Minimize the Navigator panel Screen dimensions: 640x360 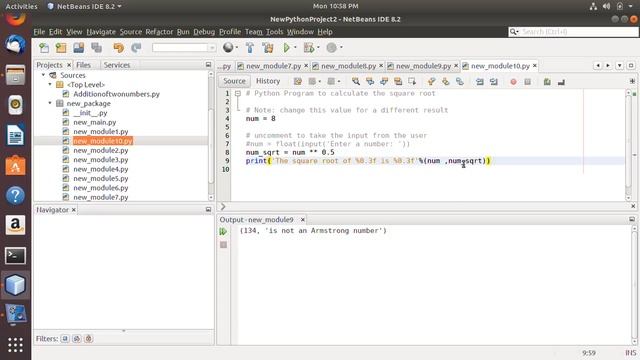click(208, 210)
